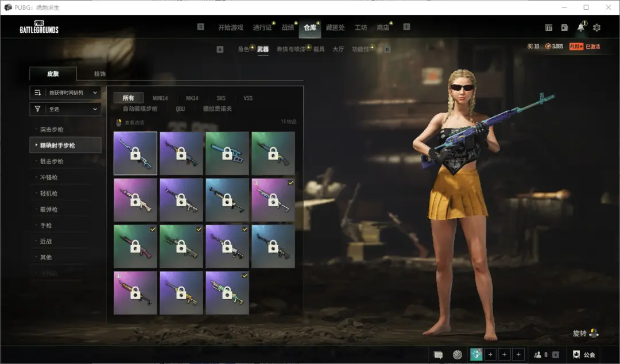620x364 pixels.
Task: Click the player avatar in team bar
Action: point(476,355)
